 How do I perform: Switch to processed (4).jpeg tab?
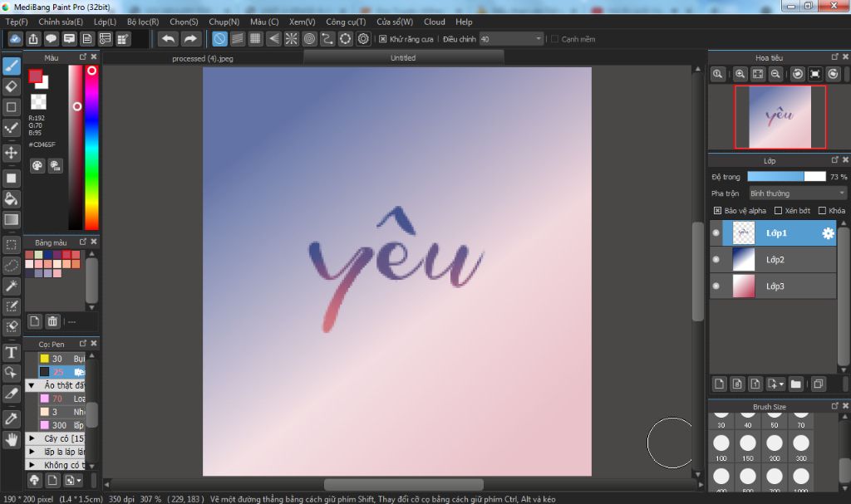(x=203, y=58)
